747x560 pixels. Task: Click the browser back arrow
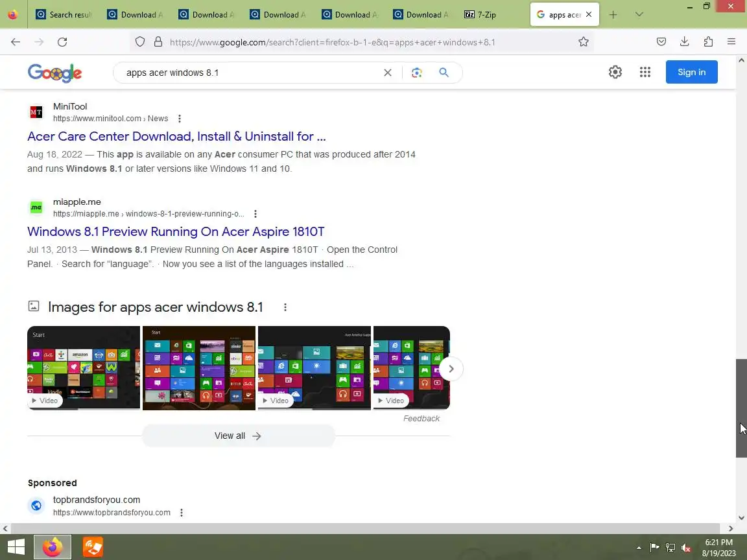16,42
